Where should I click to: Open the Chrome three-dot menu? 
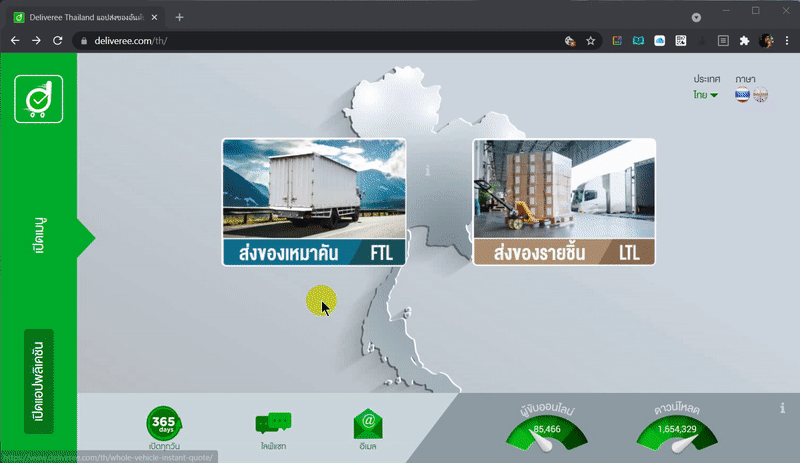pos(787,41)
